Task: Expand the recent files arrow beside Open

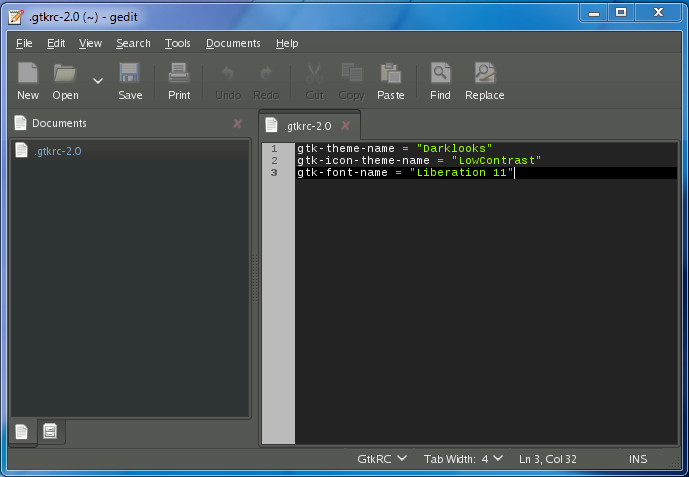Action: pyautogui.click(x=98, y=80)
